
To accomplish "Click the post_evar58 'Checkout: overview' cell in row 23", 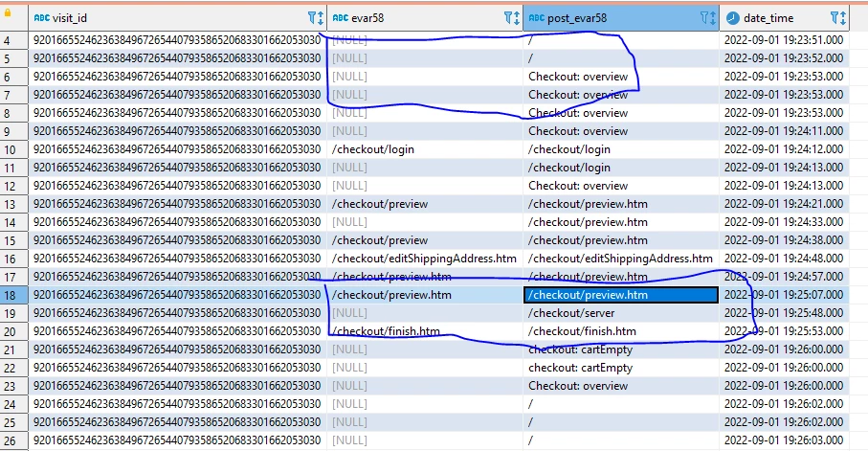I will (x=621, y=386).
